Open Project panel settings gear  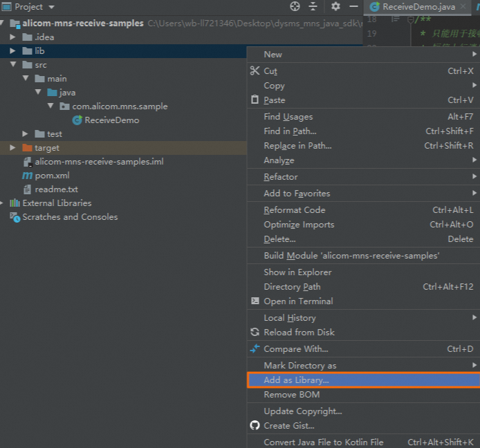(335, 6)
